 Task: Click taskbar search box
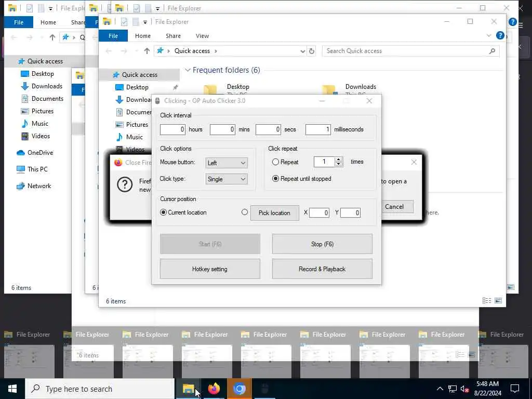pyautogui.click(x=100, y=389)
